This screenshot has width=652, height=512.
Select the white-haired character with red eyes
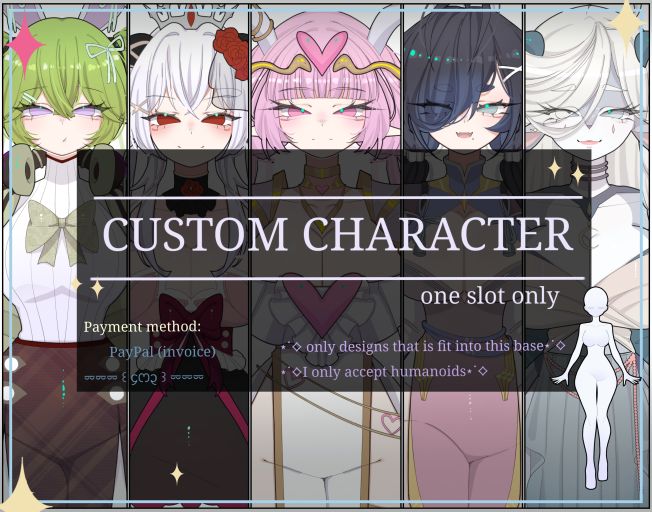[x=190, y=256]
